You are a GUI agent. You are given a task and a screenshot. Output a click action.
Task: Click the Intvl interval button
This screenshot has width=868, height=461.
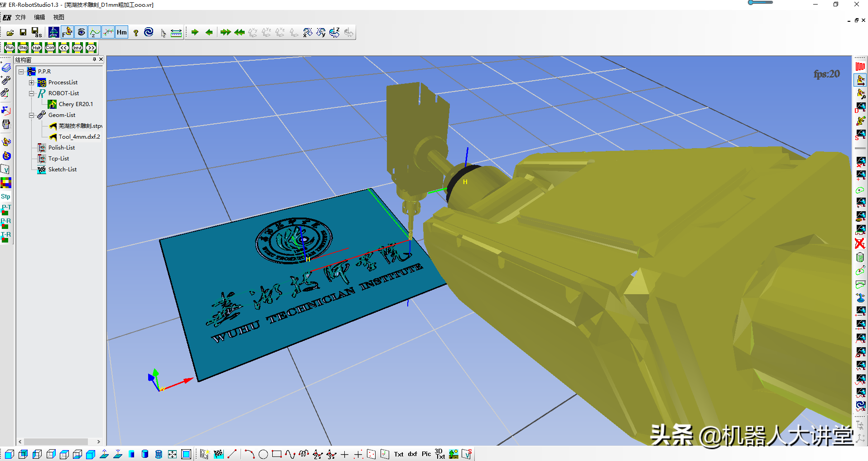pos(77,48)
